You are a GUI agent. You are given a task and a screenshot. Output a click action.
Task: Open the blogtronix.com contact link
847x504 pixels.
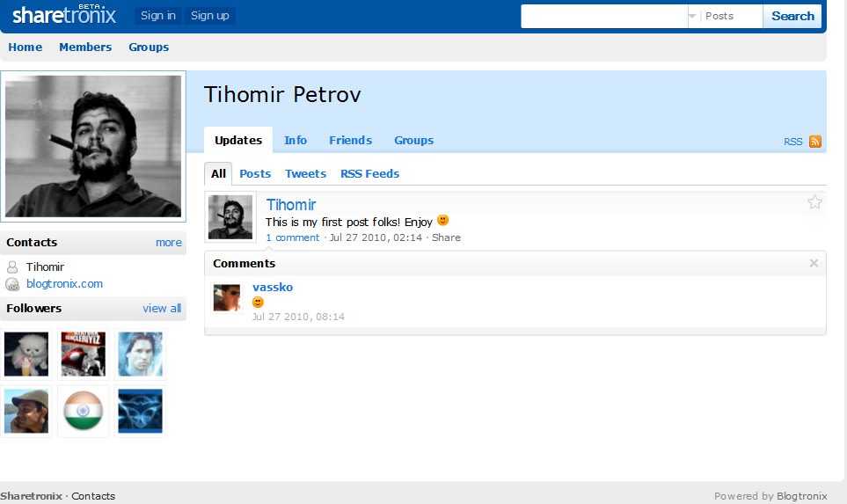point(64,283)
